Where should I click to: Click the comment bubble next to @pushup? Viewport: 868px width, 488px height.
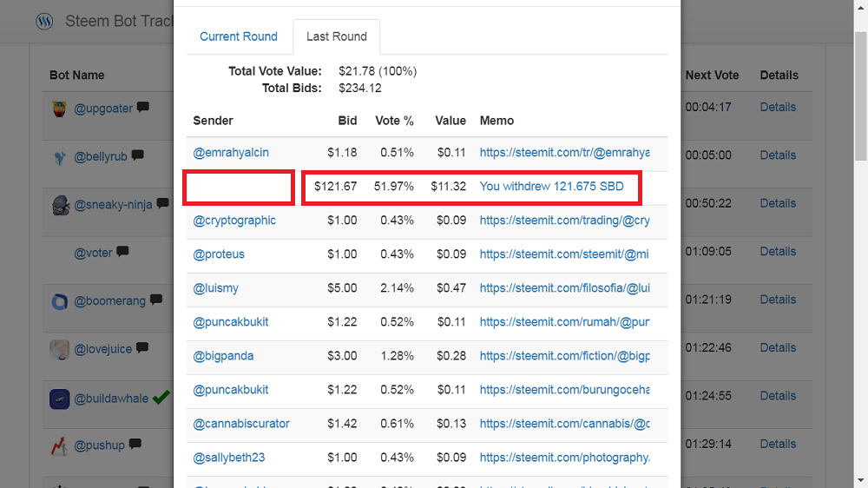pos(135,444)
